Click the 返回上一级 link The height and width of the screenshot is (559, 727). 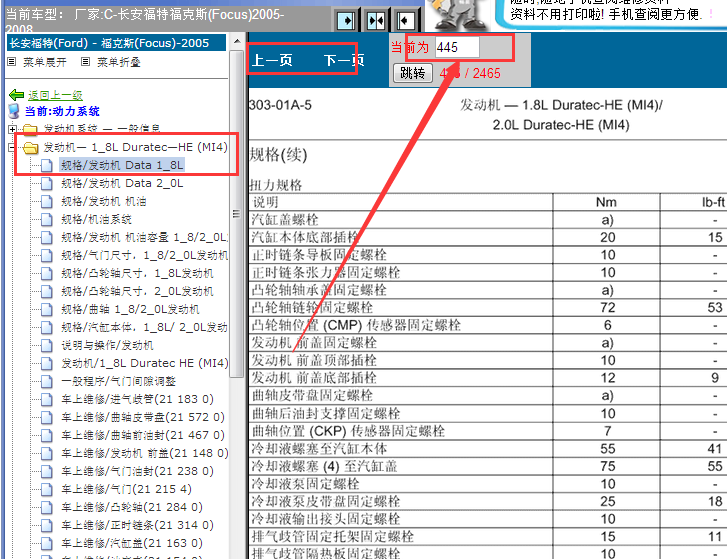(55, 95)
